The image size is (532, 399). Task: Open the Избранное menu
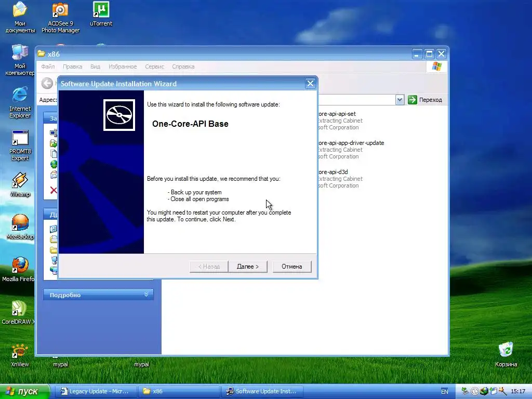pyautogui.click(x=123, y=66)
